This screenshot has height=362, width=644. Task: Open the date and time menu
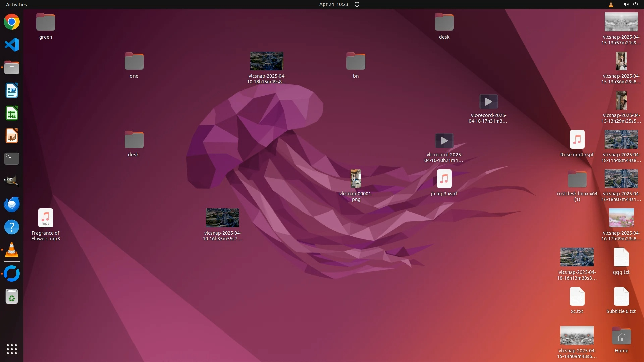tap(333, 4)
